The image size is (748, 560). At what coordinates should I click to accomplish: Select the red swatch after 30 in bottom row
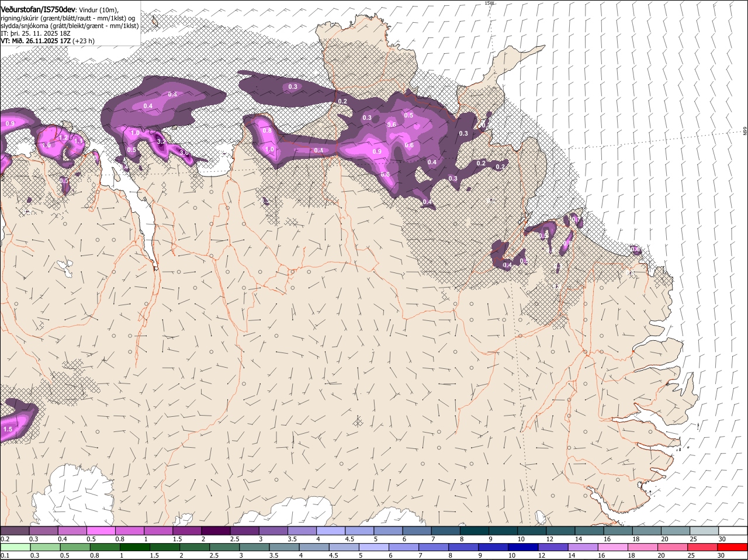[733, 547]
